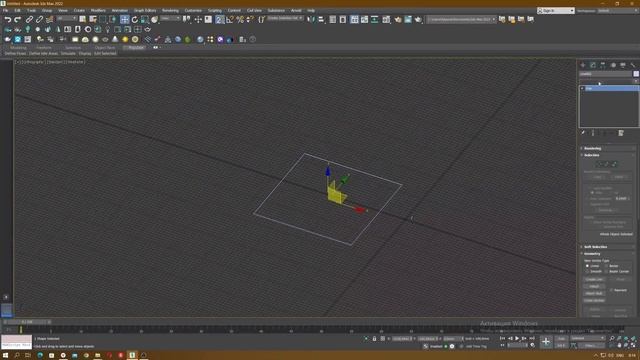Open the Modifiers menu
The width and height of the screenshot is (640, 360).
[x=98, y=11]
